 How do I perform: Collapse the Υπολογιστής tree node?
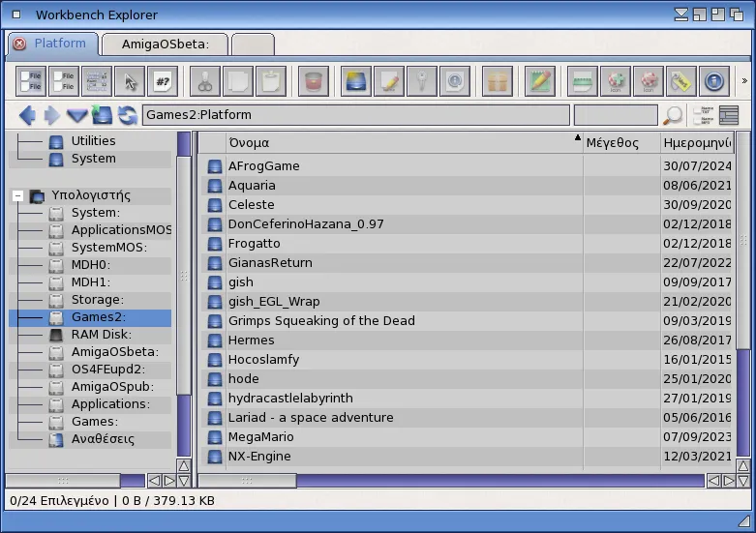click(17, 195)
